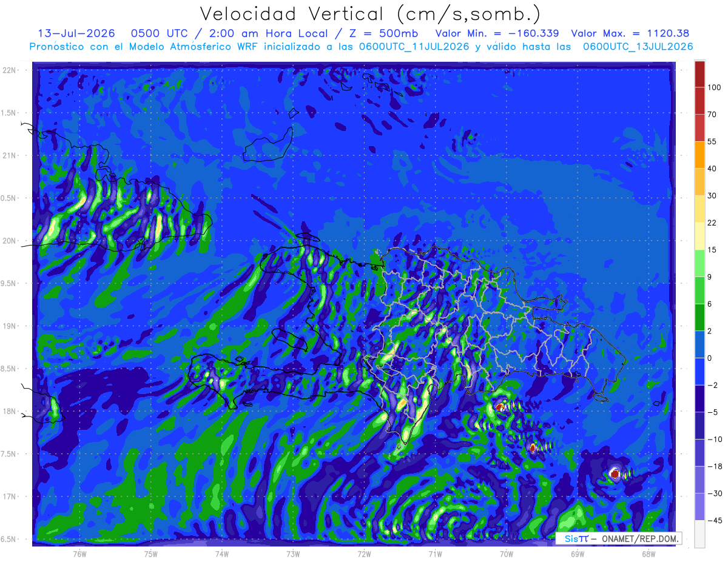Click the colorbar label "100"
This screenshot has height=562, width=728.
[715, 87]
